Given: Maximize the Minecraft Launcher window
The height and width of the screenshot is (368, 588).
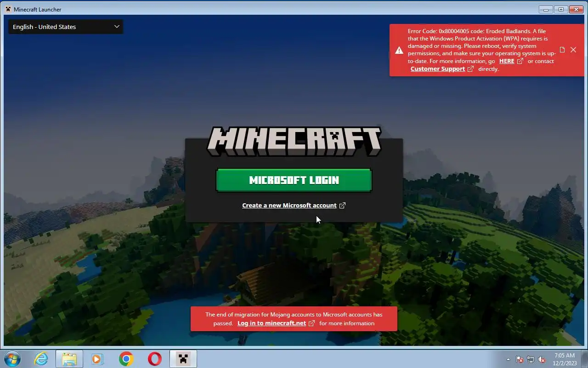Looking at the screenshot, I should [561, 9].
